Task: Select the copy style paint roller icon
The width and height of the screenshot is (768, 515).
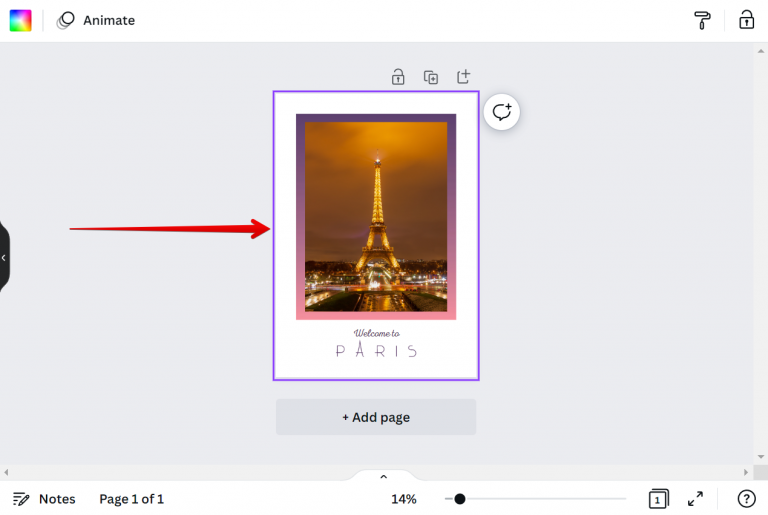Action: (x=702, y=20)
